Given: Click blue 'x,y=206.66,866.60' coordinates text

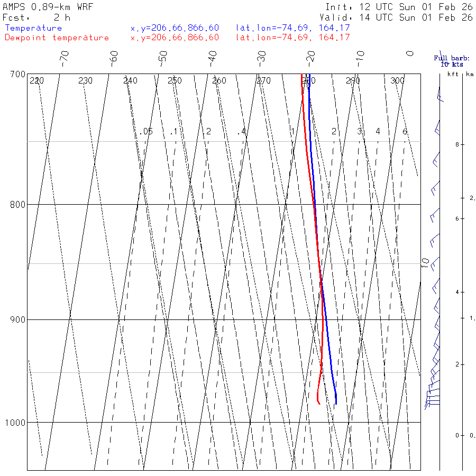Looking at the screenshot, I should click(x=175, y=28).
